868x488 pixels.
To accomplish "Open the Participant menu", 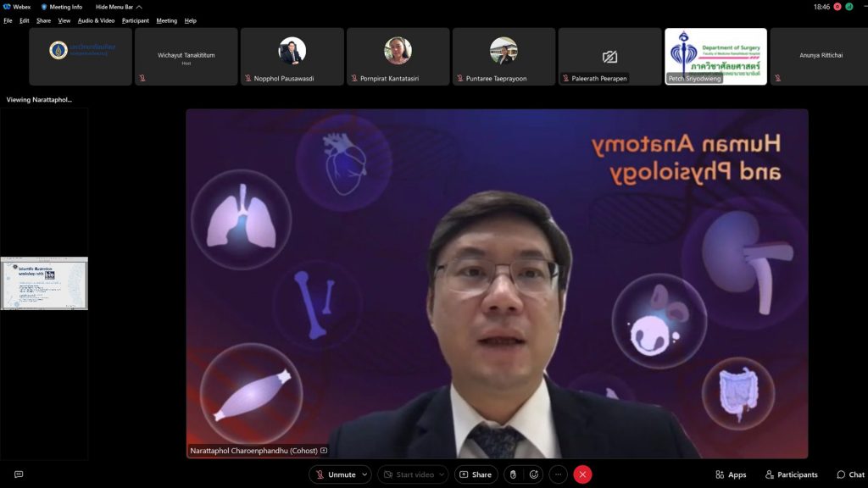I will (x=135, y=20).
